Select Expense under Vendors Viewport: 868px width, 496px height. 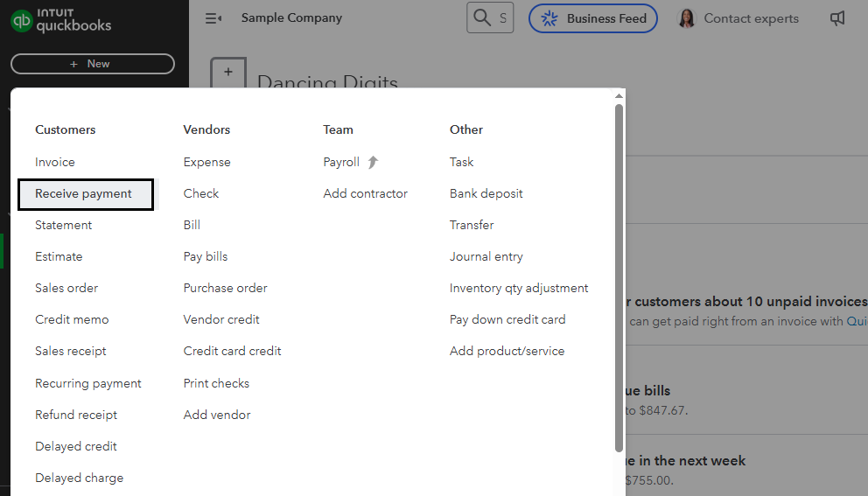[x=207, y=162]
